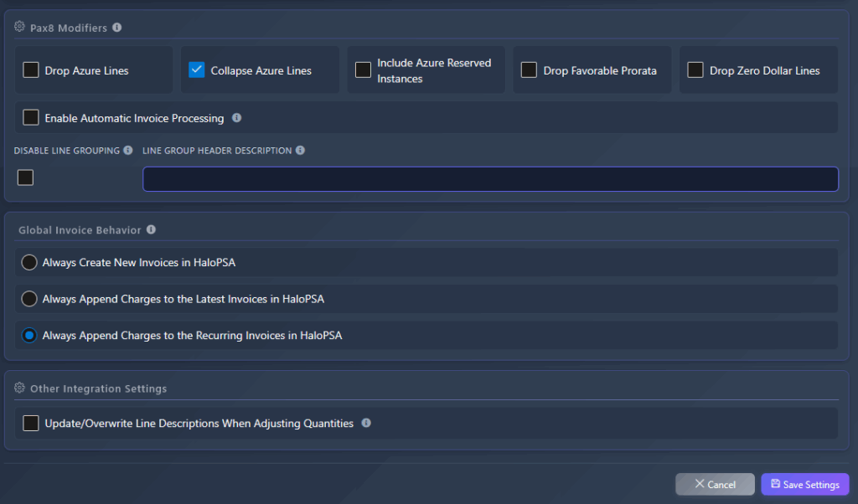Click the Line Group Header Description info icon
Viewport: 858px width, 504px height.
[301, 151]
